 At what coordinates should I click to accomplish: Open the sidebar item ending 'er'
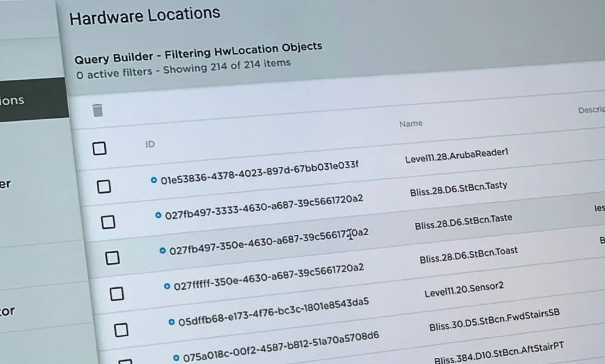click(5, 184)
